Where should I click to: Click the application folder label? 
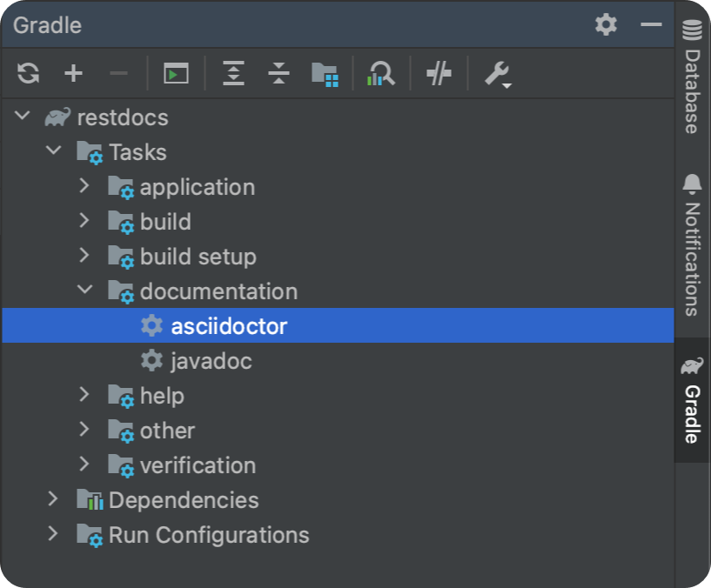pyautogui.click(x=198, y=187)
